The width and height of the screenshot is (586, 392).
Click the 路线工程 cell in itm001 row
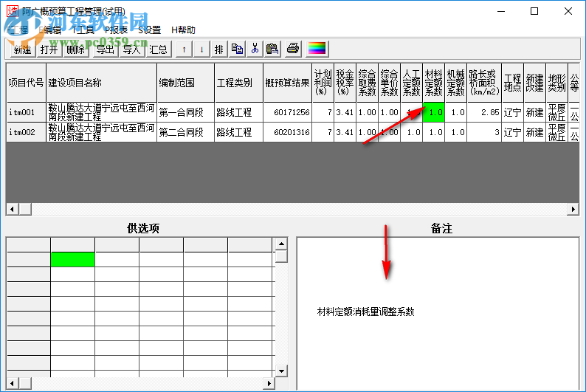[x=239, y=112]
